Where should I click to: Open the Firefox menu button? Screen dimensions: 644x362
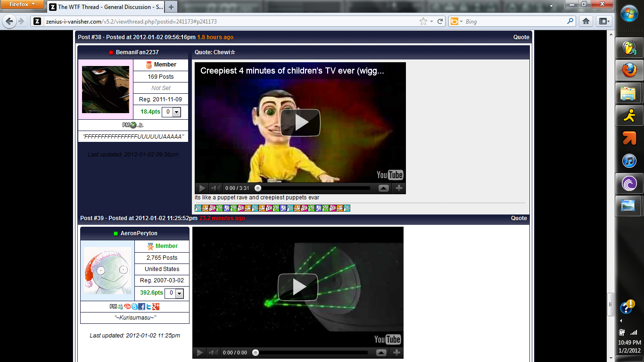(22, 5)
